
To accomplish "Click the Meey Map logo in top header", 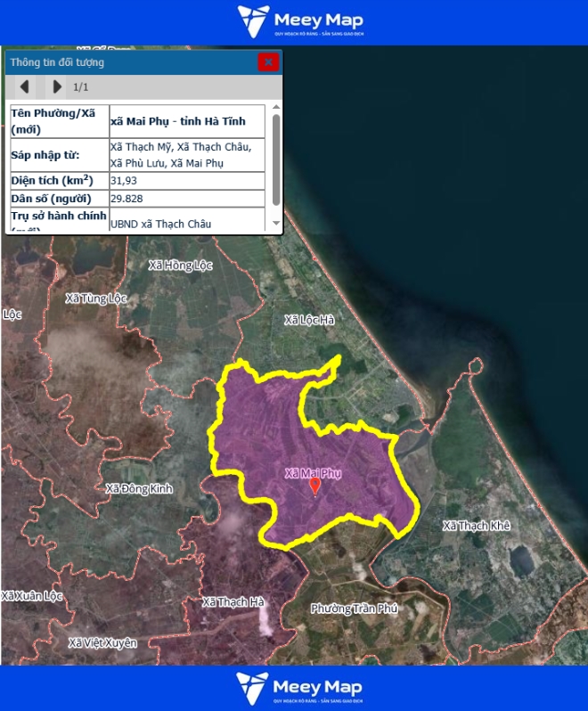I will pos(299,22).
